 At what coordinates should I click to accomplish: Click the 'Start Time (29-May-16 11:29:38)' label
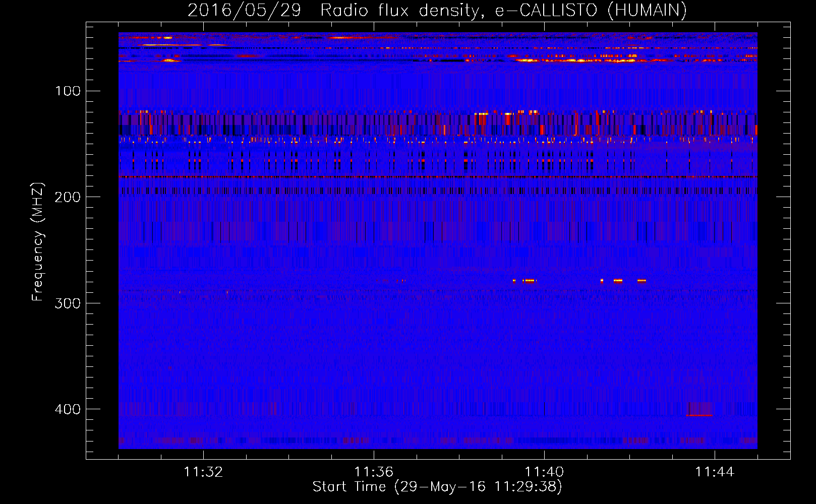point(437,487)
